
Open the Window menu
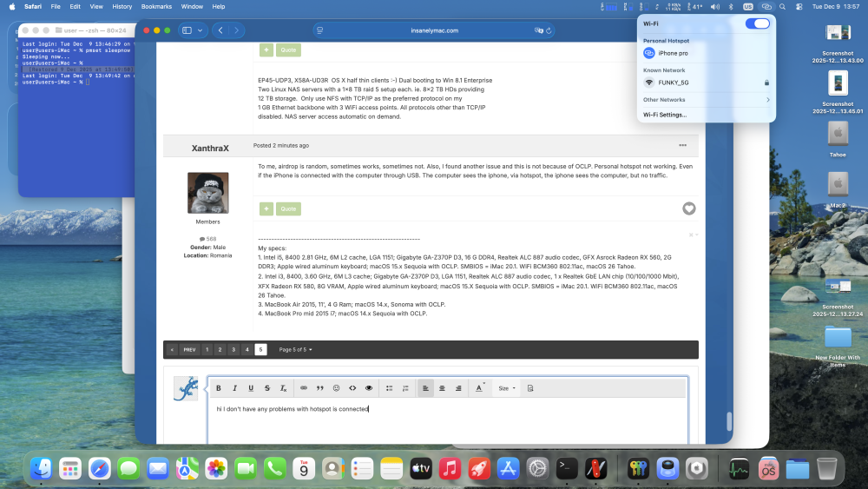(192, 7)
